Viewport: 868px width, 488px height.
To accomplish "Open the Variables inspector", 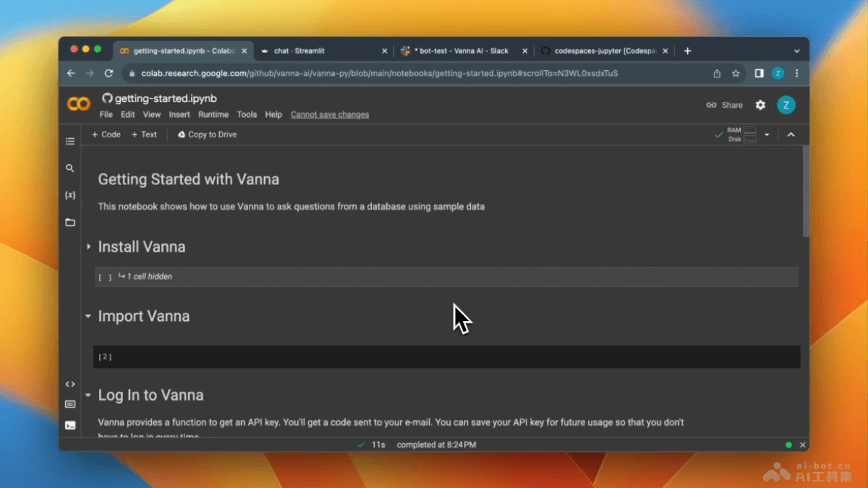I will click(70, 194).
